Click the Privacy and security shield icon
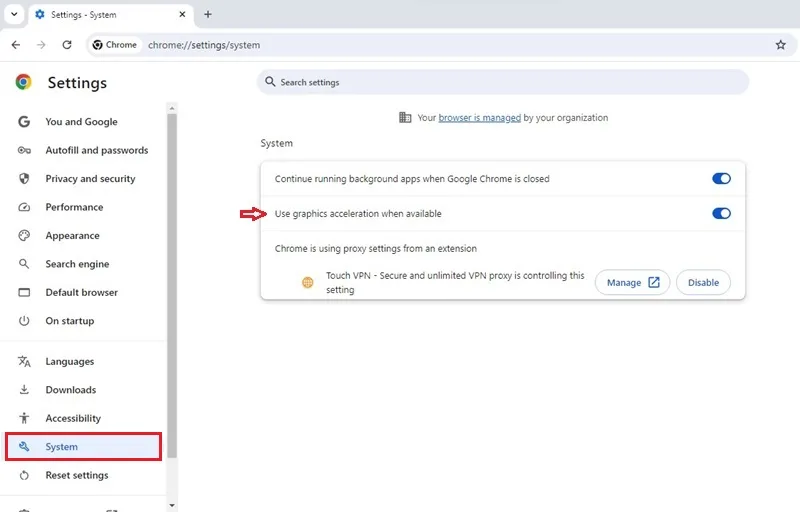The image size is (800, 512). point(24,178)
